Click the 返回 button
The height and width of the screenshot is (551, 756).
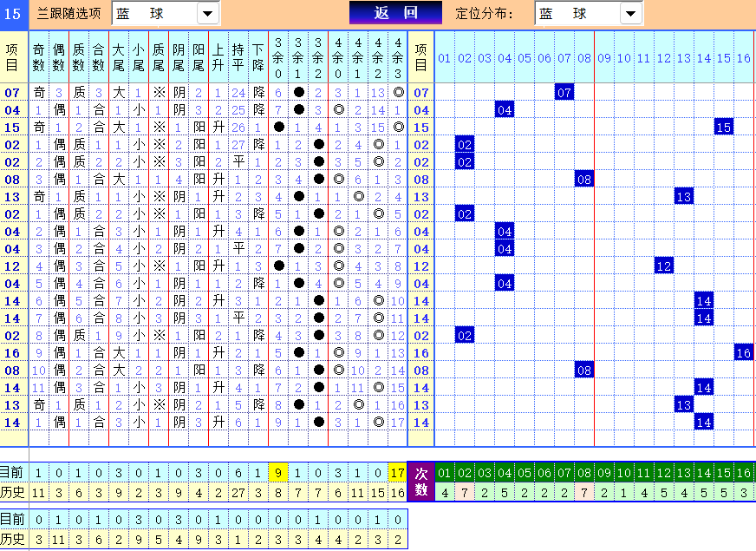coord(395,13)
